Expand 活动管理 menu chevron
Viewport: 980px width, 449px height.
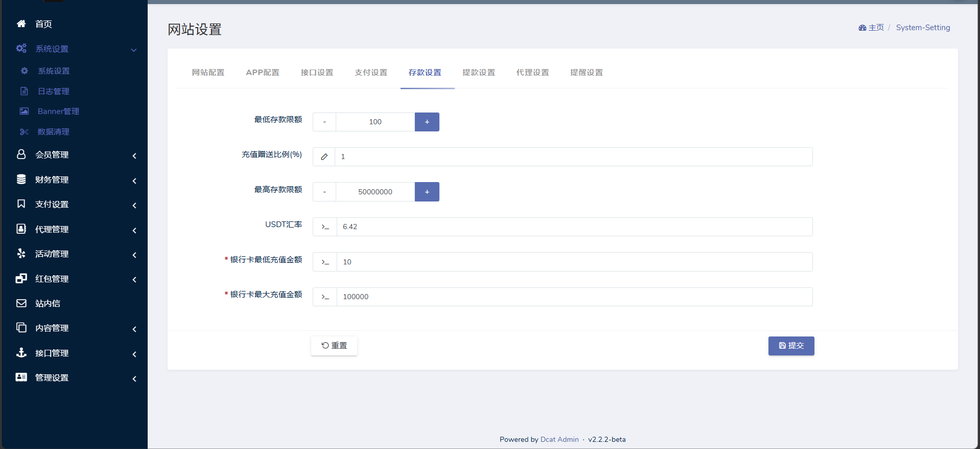pyautogui.click(x=134, y=255)
